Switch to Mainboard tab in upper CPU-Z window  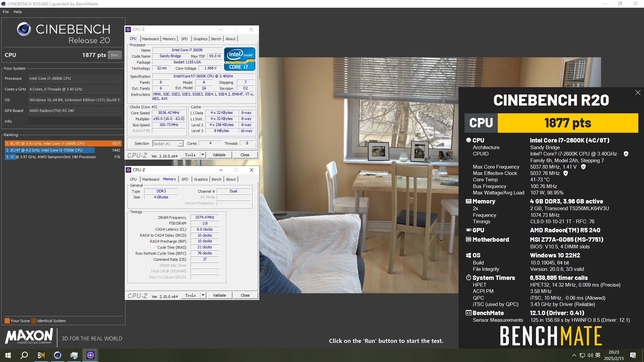pyautogui.click(x=150, y=39)
